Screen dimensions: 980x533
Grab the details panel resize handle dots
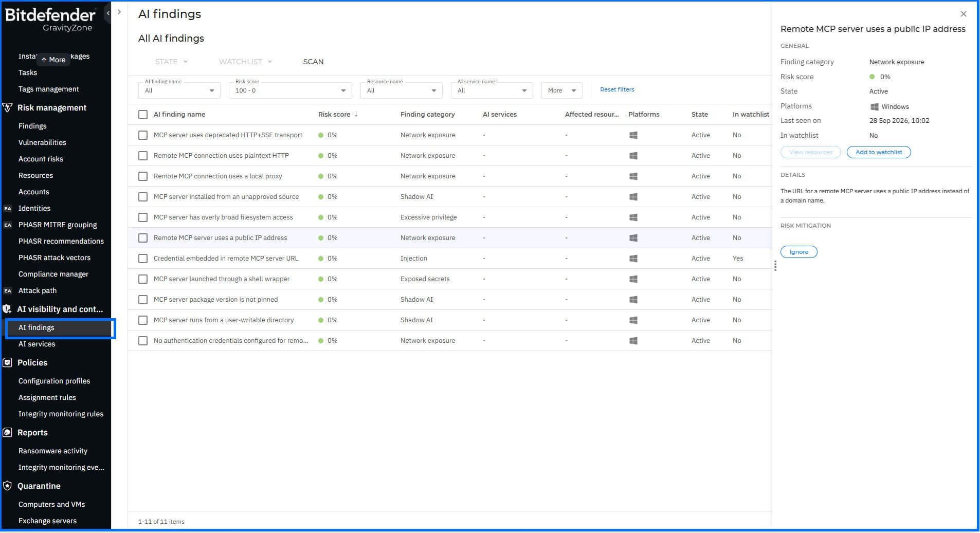tap(775, 266)
